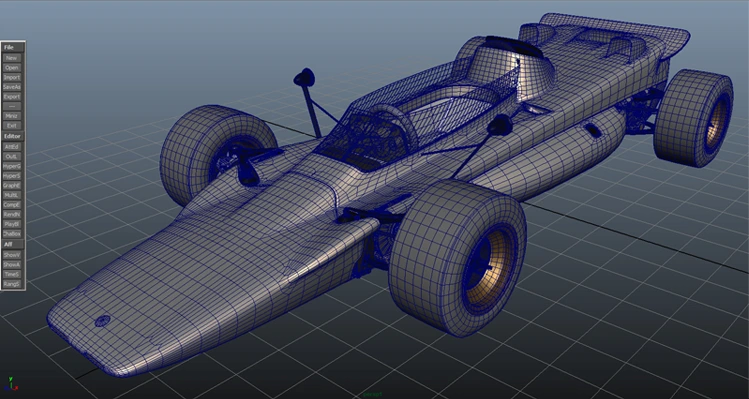This screenshot has width=749, height=399.
Task: Click the New button in the File panel
Action: [11, 58]
